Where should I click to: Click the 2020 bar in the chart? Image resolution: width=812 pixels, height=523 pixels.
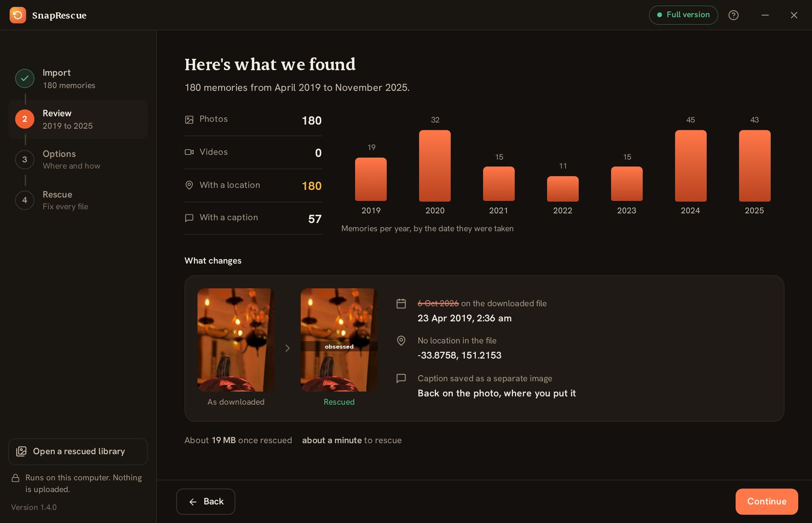click(435, 166)
